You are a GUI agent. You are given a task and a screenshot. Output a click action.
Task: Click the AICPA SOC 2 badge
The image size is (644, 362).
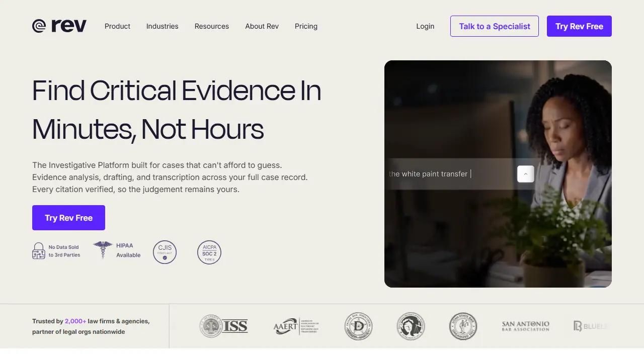pyautogui.click(x=209, y=252)
